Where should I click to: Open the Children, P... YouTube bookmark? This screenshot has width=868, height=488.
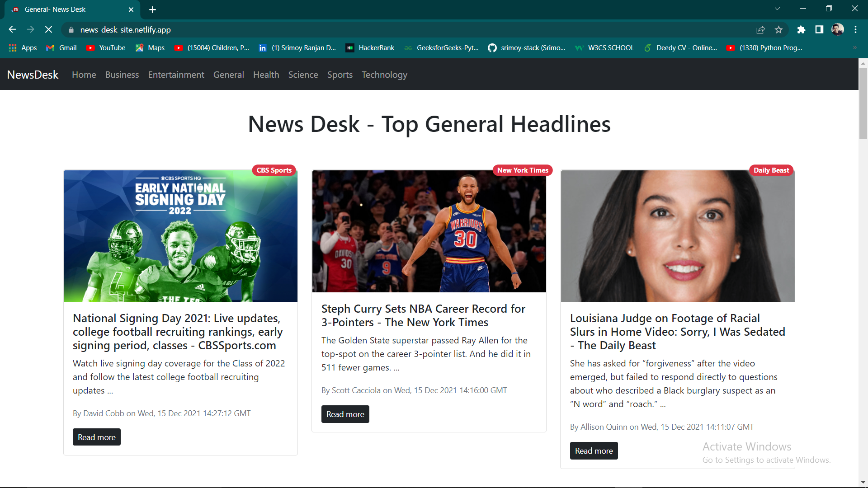(x=212, y=48)
